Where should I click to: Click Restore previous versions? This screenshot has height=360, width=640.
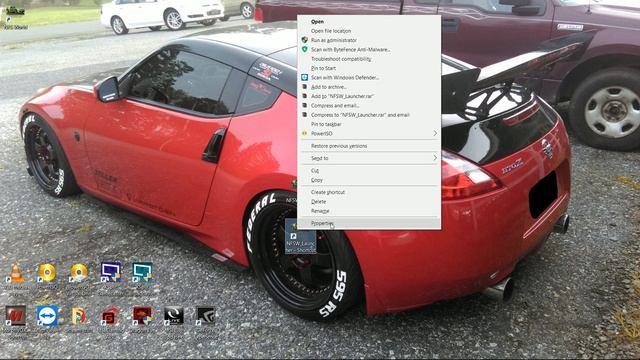(369, 146)
